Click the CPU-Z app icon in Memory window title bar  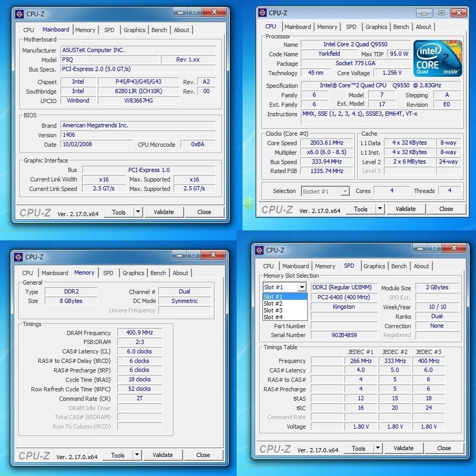click(x=18, y=257)
